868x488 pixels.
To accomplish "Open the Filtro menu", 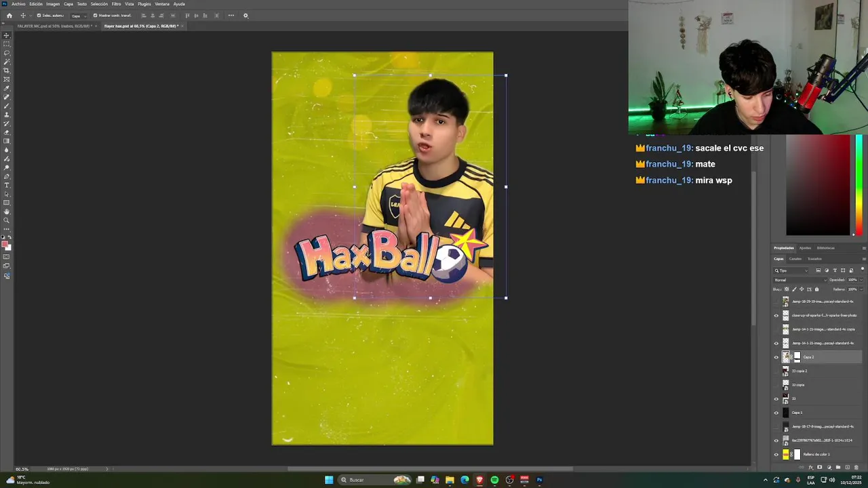I will (116, 4).
